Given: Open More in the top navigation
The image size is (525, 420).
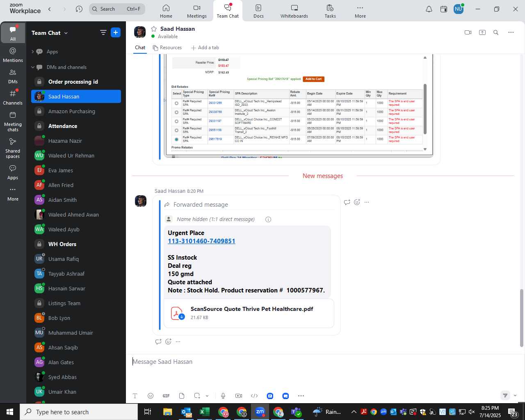Looking at the screenshot, I should point(360,11).
